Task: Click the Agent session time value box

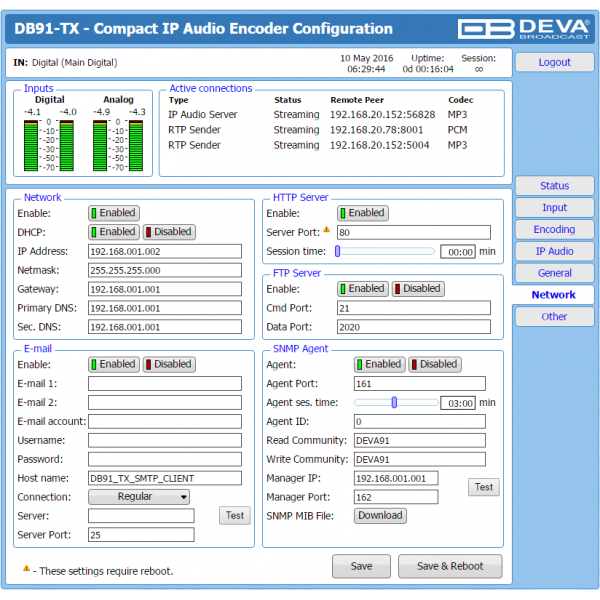Action: pos(458,403)
